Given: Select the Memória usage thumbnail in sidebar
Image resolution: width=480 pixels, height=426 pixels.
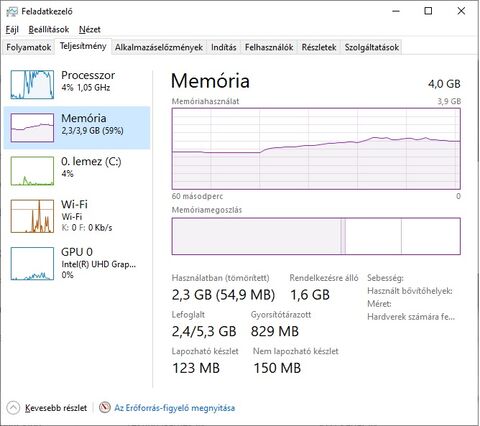Looking at the screenshot, I should [x=32, y=127].
